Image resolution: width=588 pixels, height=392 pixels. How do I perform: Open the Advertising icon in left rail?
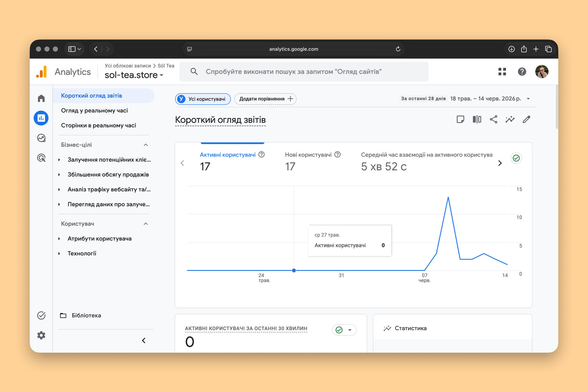[x=41, y=158]
